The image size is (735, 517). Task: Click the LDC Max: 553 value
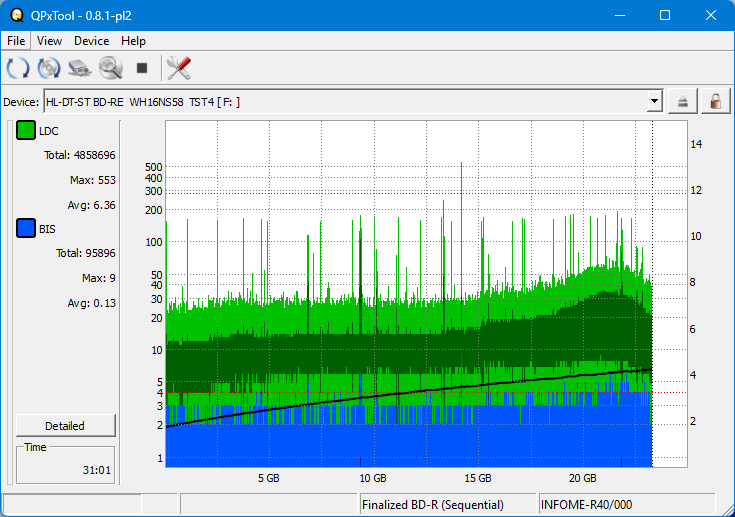click(x=92, y=180)
